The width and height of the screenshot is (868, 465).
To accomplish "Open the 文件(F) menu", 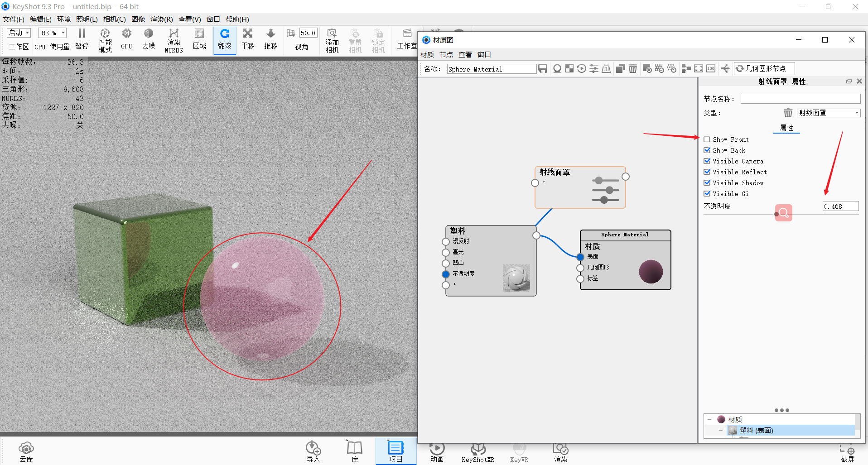I will click(14, 19).
